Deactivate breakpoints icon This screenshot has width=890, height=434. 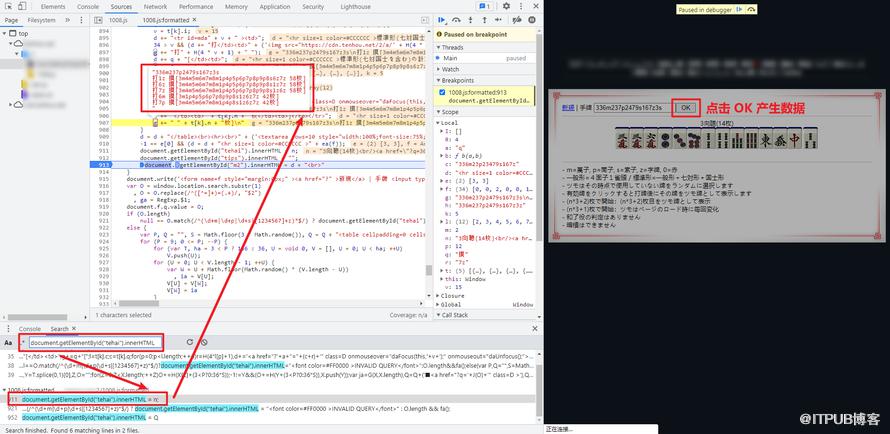pos(517,20)
